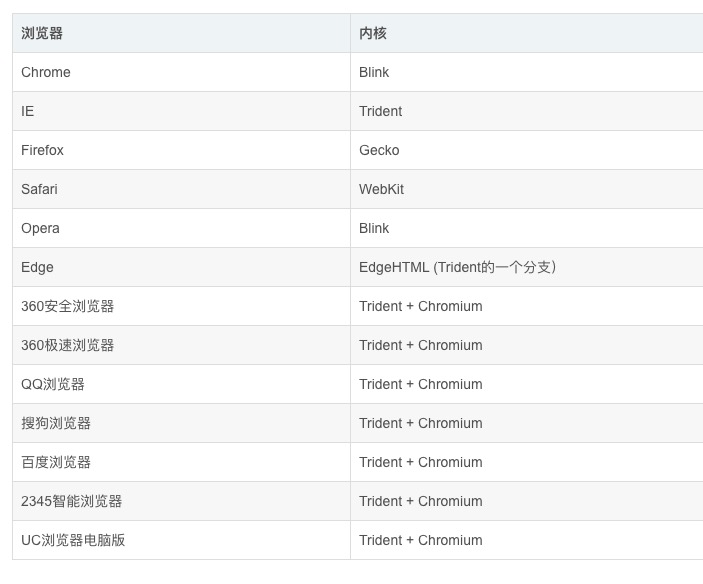Click the 浏览器 column header

point(42,33)
